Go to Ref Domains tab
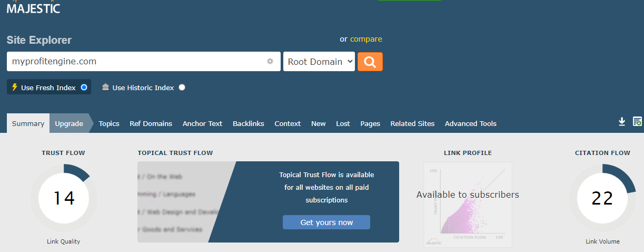 pyautogui.click(x=151, y=123)
